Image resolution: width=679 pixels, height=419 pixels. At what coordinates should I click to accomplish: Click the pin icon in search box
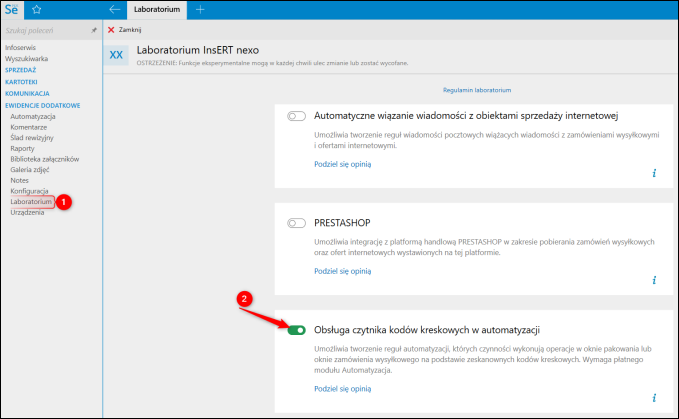[94, 30]
